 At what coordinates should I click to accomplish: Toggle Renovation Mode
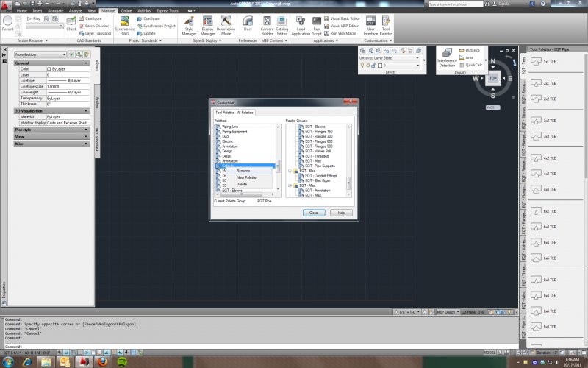click(x=226, y=26)
